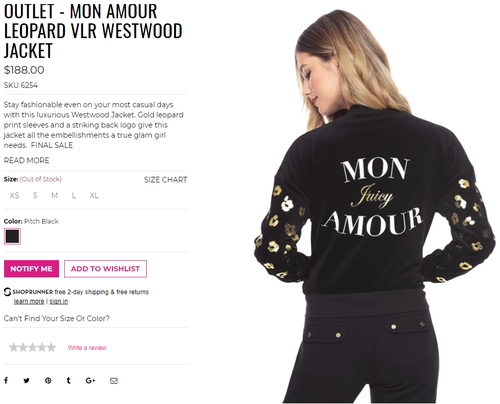The width and height of the screenshot is (500, 404).
Task: Open ShopRunner learn more link
Action: coord(29,301)
